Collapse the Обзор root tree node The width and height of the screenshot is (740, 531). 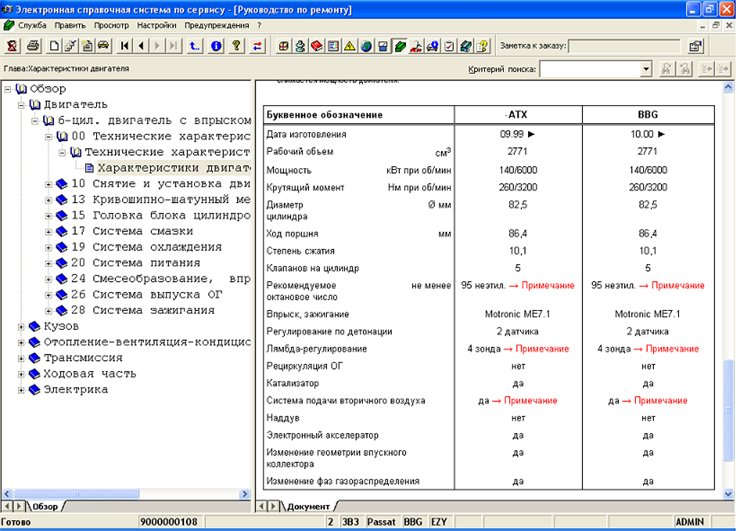pyautogui.click(x=8, y=89)
